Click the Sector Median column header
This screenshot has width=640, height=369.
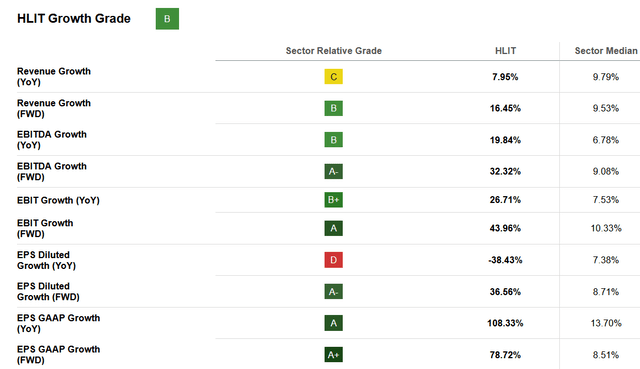[606, 51]
